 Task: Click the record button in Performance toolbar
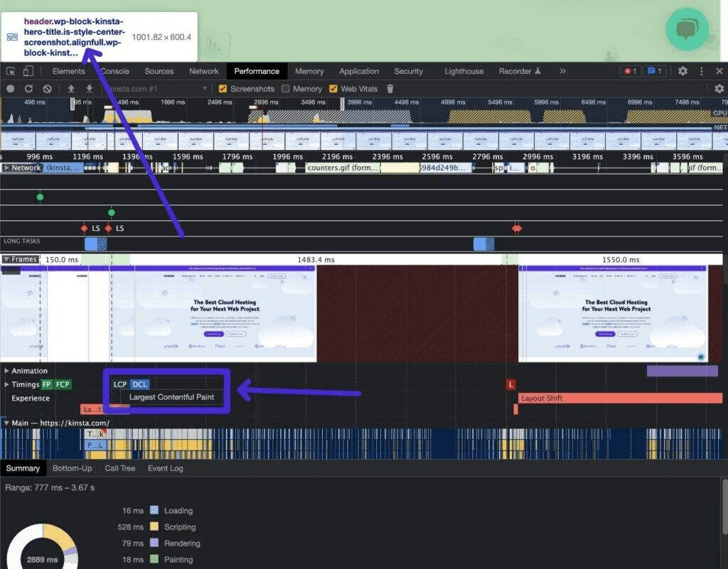11,89
